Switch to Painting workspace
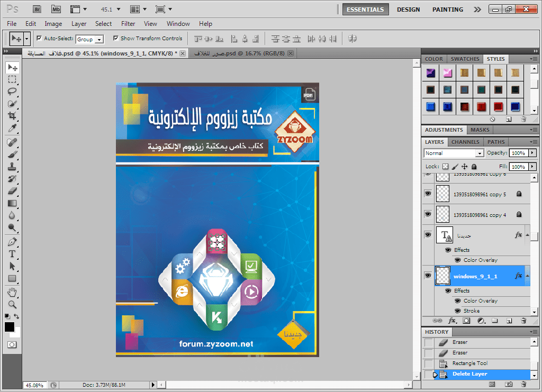This screenshot has height=392, width=542. 448,10
